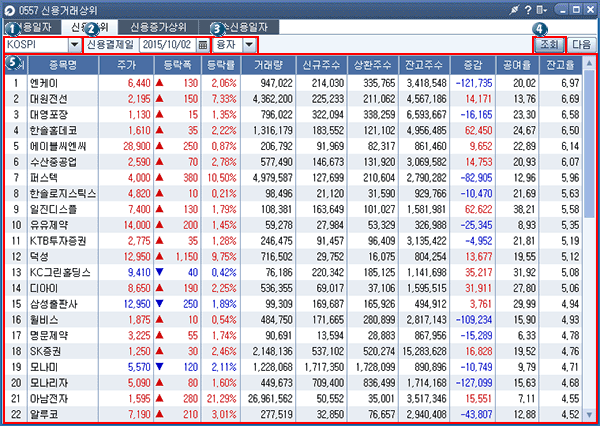Select stock 한솔로지스틱스 in the list
This screenshot has height=426, width=600.
(63, 193)
